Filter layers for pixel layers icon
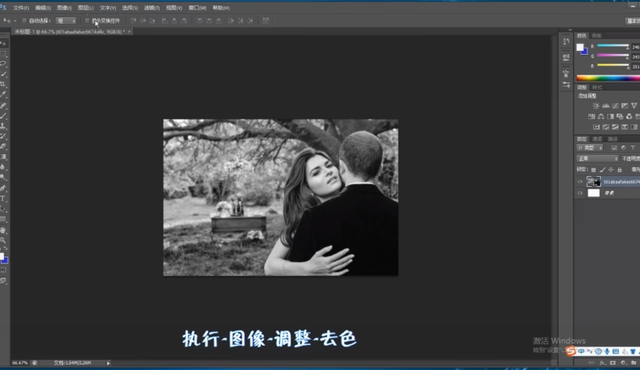The width and height of the screenshot is (640, 370). coord(614,148)
